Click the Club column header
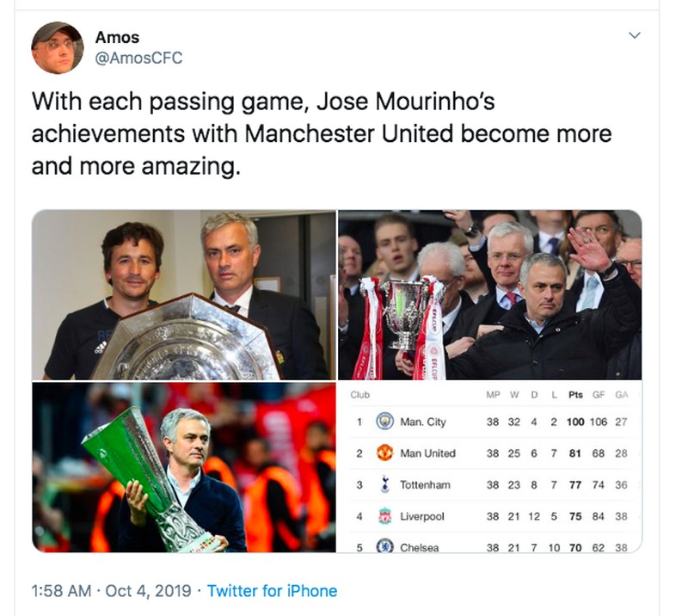The width and height of the screenshot is (688, 616). (x=360, y=395)
